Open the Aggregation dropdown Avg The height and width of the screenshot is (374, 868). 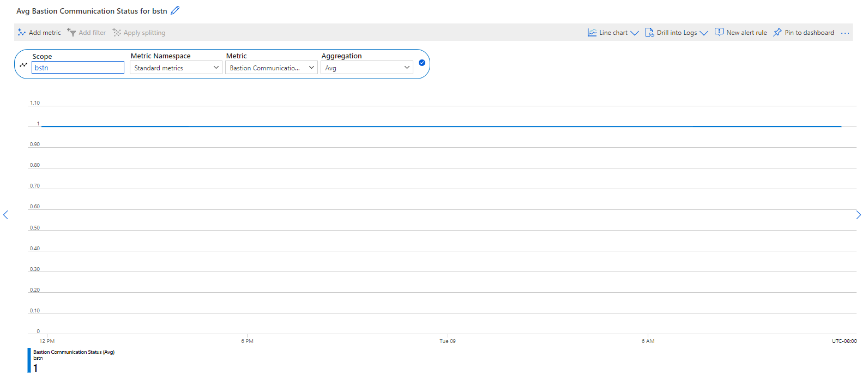(x=367, y=68)
